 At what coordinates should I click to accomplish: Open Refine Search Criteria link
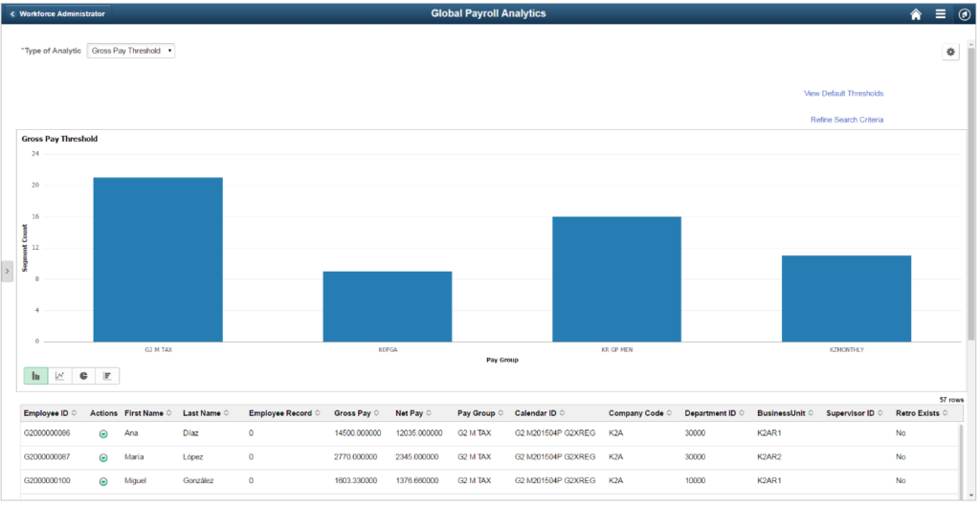pos(847,120)
